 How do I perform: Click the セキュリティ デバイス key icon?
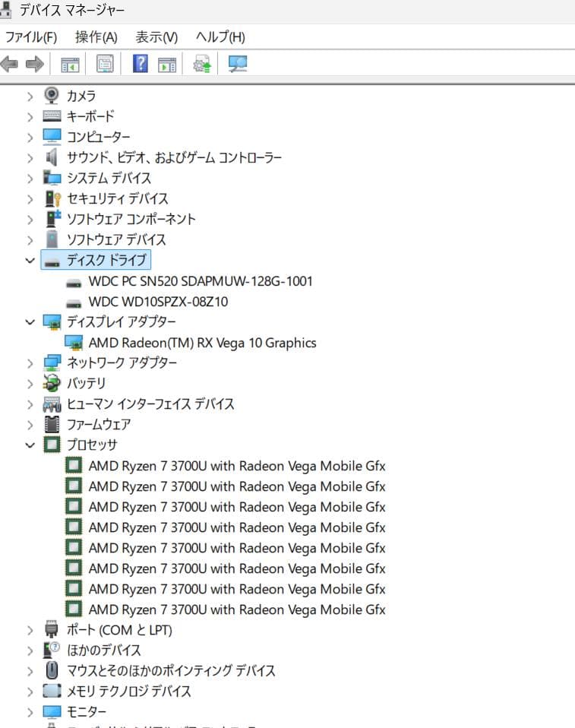52,198
